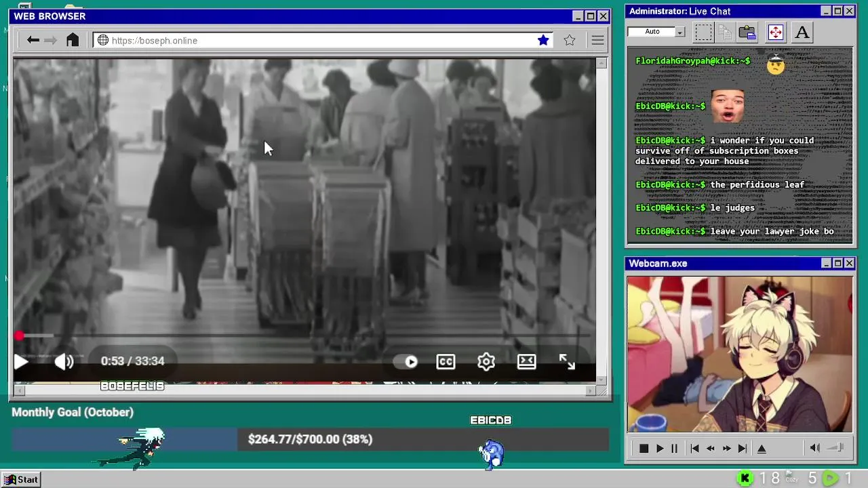The image size is (868, 488).
Task: Click the browser horizontal scrollbar right arrow
Action: click(x=591, y=390)
